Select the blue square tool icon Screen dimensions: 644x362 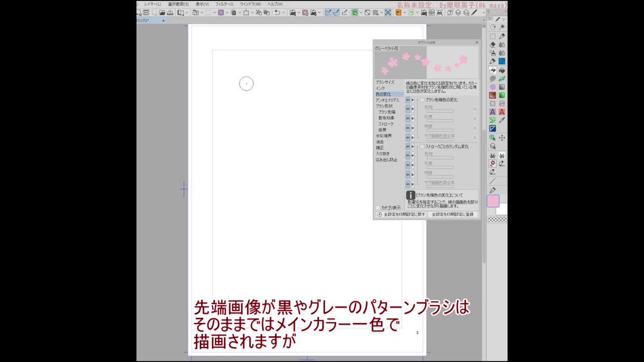(502, 61)
